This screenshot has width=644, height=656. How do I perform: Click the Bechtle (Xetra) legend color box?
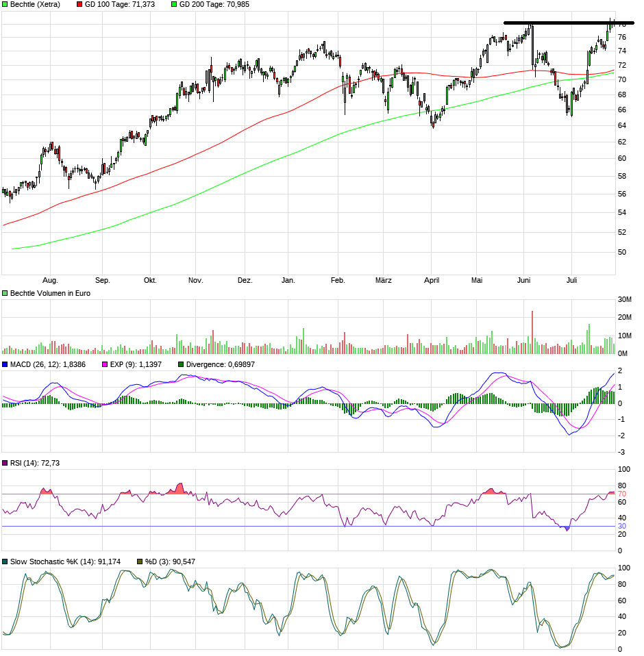click(x=5, y=4)
